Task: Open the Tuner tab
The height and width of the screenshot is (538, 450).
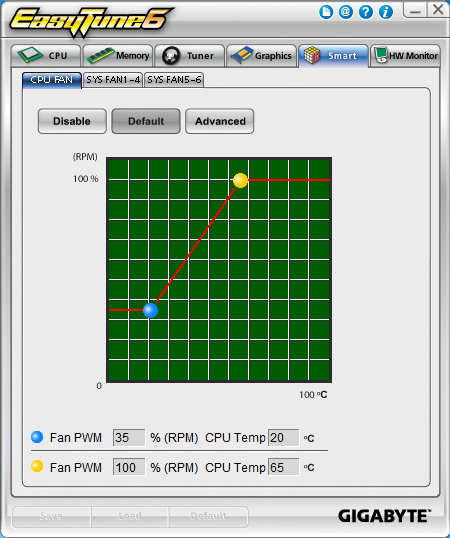Action: point(190,56)
